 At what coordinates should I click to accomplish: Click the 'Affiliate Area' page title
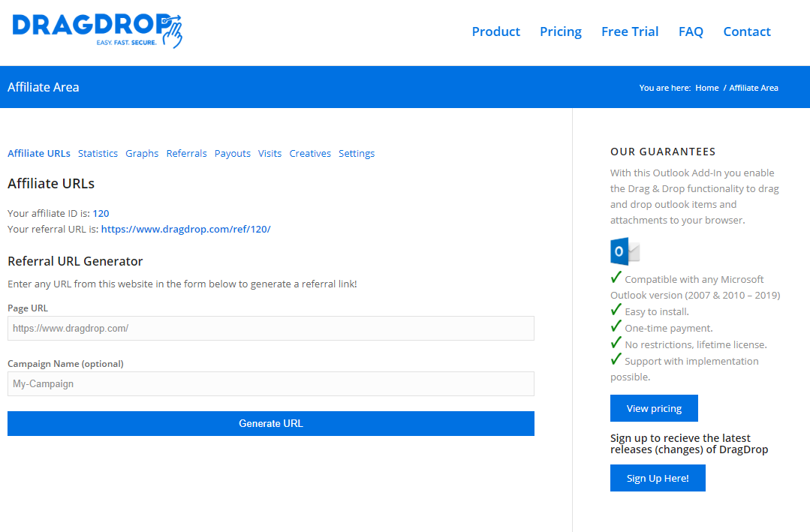point(44,87)
